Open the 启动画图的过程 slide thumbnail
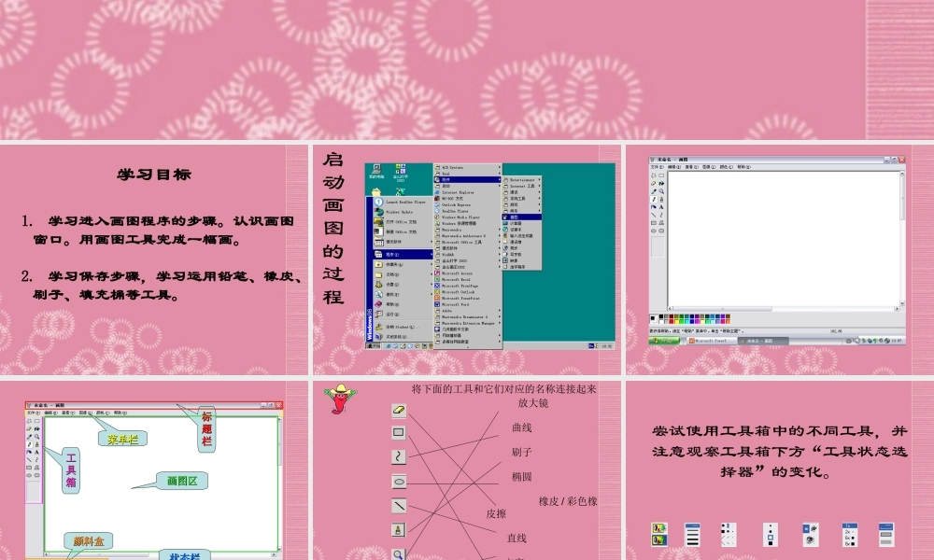This screenshot has height=560, width=934. pos(467,259)
